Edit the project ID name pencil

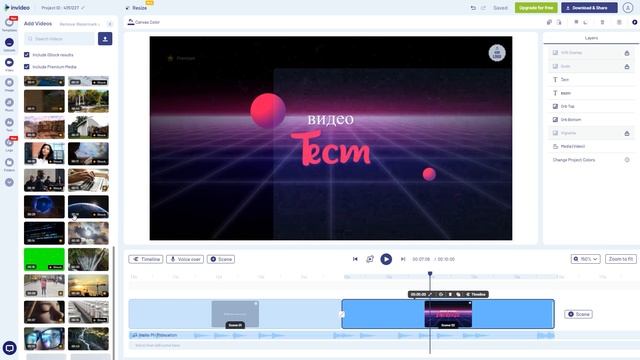pyautogui.click(x=83, y=8)
